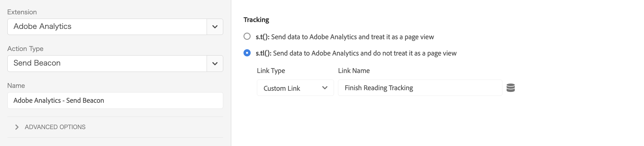Click the Extension dropdown chevron arrow

(215, 27)
